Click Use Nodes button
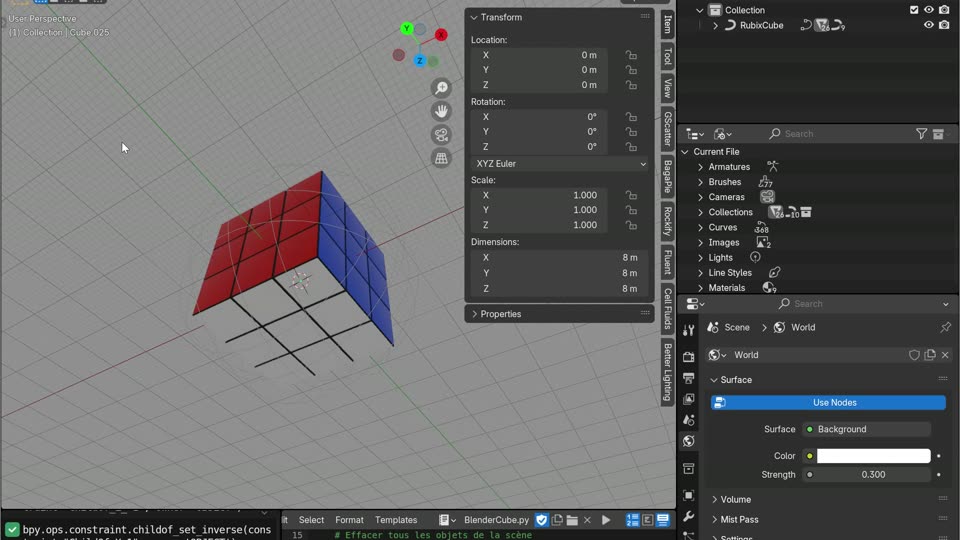This screenshot has height=540, width=960. (x=828, y=403)
